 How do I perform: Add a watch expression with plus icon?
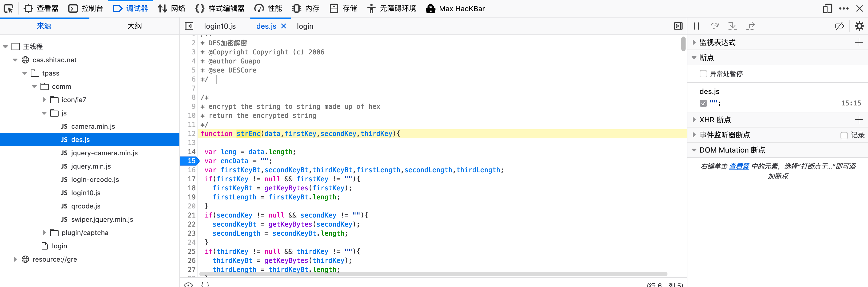859,43
